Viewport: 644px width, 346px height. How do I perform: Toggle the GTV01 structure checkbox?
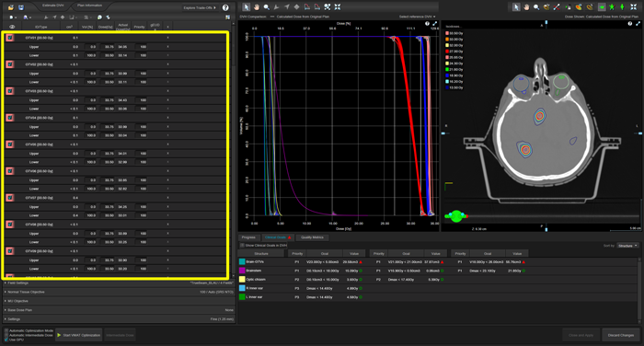click(x=10, y=38)
